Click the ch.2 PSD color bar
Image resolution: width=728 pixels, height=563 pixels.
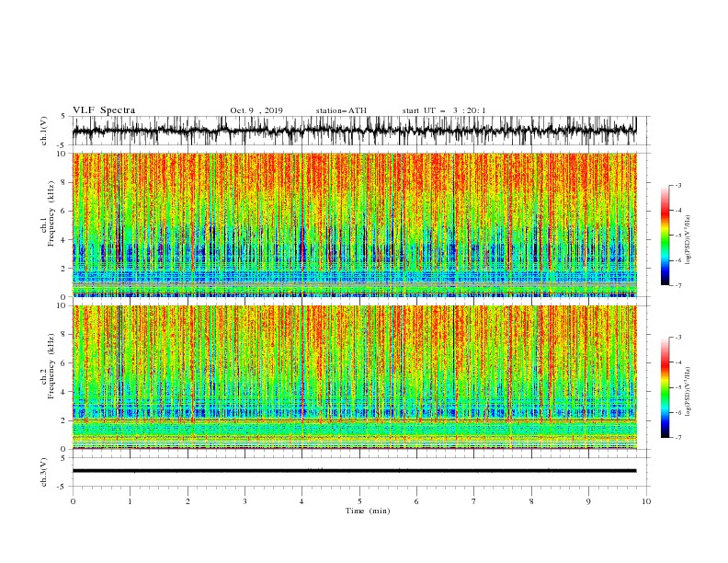pos(665,387)
